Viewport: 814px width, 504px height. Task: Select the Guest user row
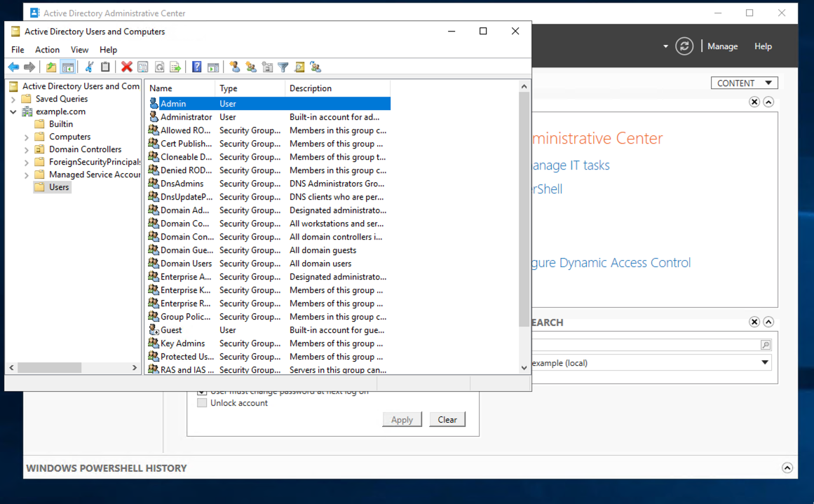point(268,330)
